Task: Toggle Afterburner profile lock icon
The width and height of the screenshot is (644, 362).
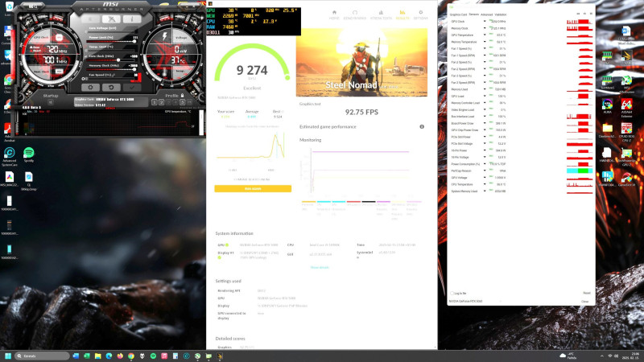Action: (183, 96)
